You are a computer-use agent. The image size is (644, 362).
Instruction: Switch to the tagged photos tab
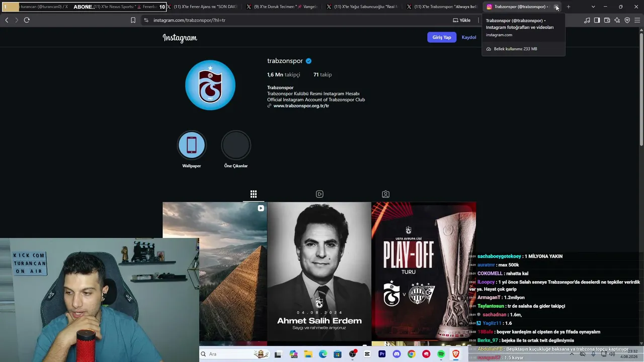coord(385,194)
